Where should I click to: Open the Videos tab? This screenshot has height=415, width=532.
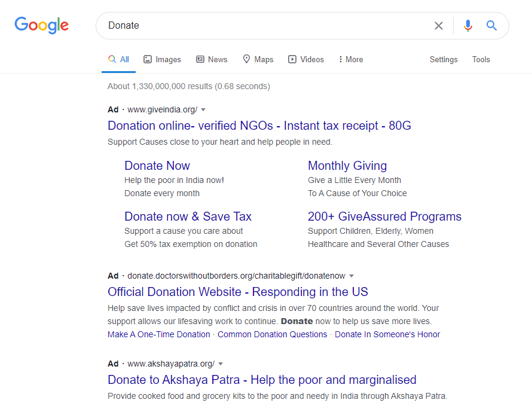306,59
